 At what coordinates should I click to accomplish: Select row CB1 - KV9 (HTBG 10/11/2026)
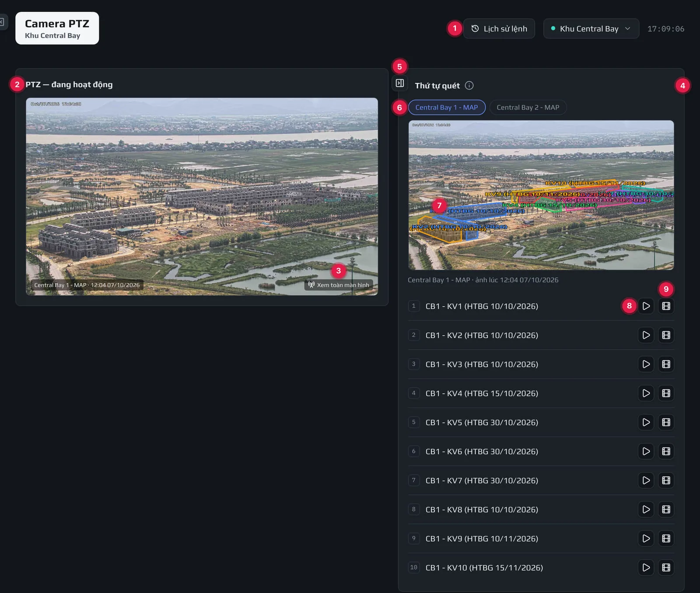(x=541, y=538)
